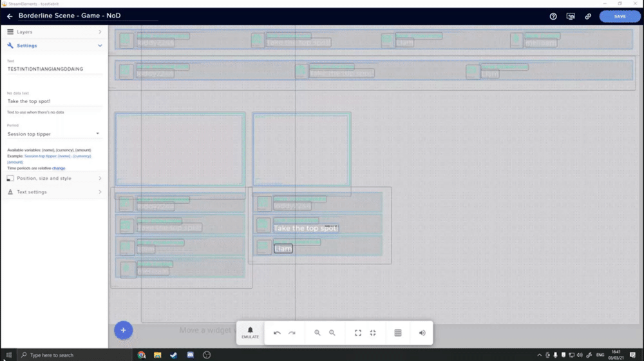
Task: Expand the Position, size and style section
Action: 54,179
